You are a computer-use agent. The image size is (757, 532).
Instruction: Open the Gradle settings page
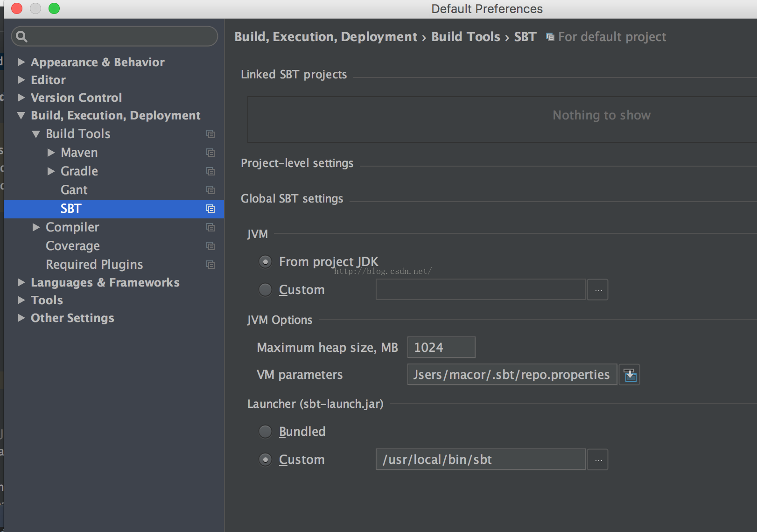click(79, 171)
